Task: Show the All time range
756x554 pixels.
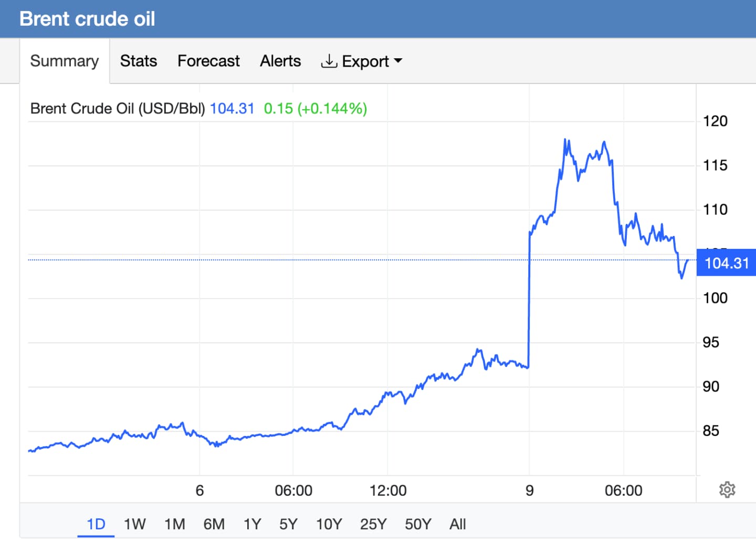Action: tap(457, 524)
